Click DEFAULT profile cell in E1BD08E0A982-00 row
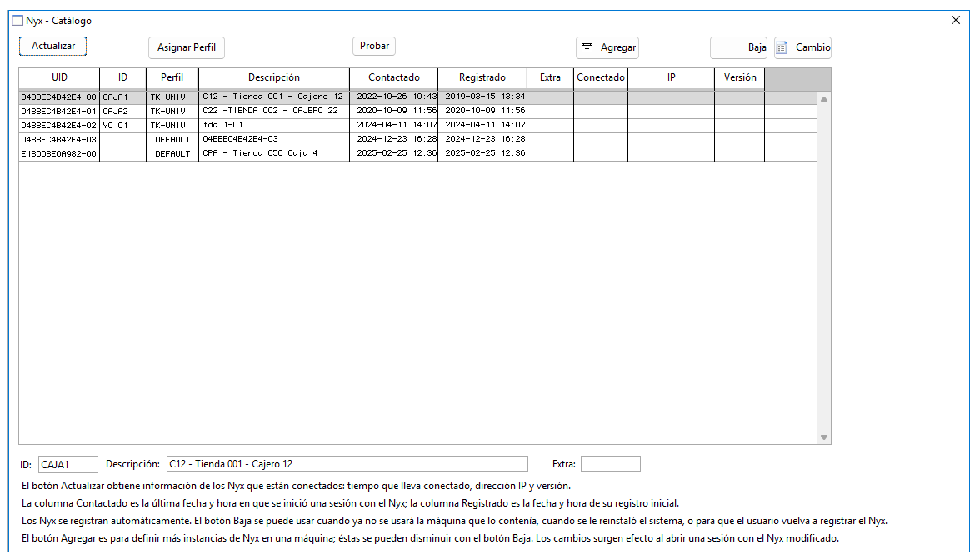 (x=172, y=153)
